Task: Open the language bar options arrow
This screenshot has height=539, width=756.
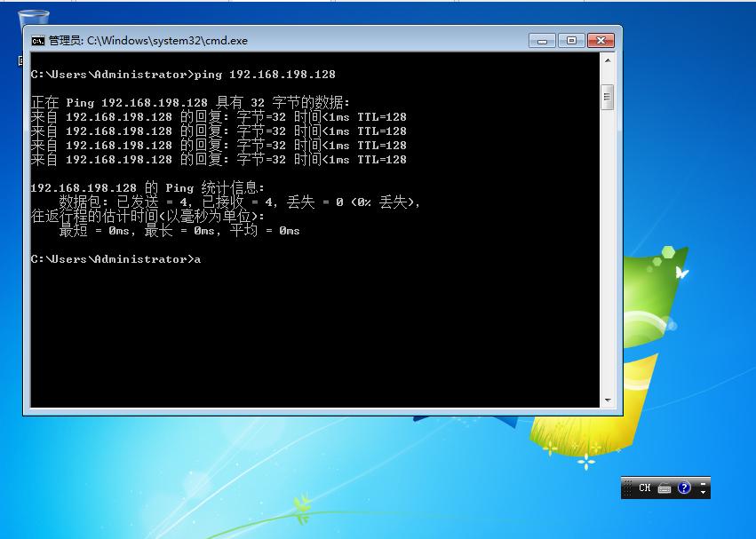Action: (x=704, y=492)
